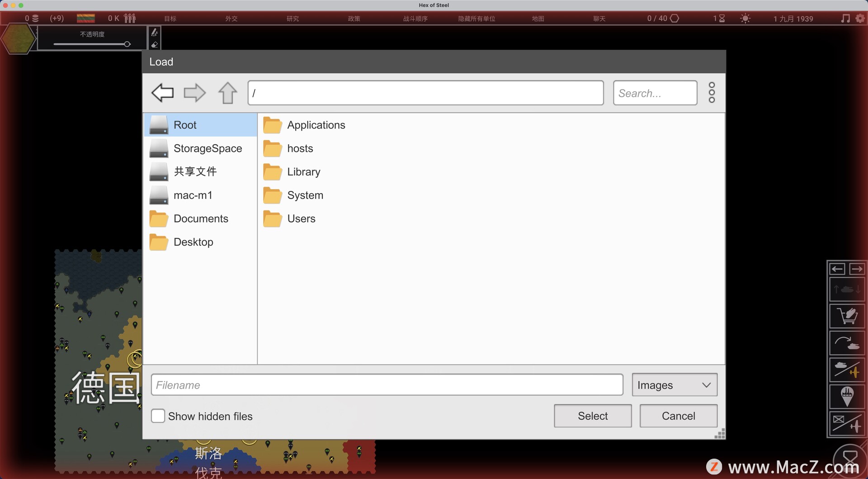The image size is (868, 479).
Task: Click the Cancel button
Action: [x=678, y=416]
